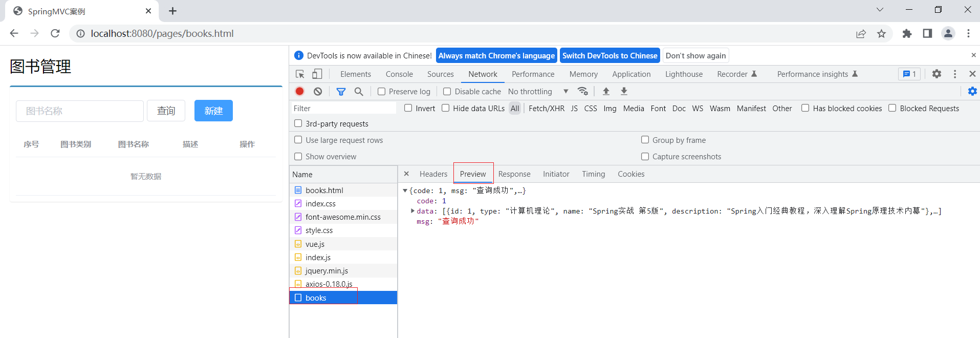The image size is (980, 338).
Task: Toggle Hide data URLs checkbox
Action: coord(446,108)
